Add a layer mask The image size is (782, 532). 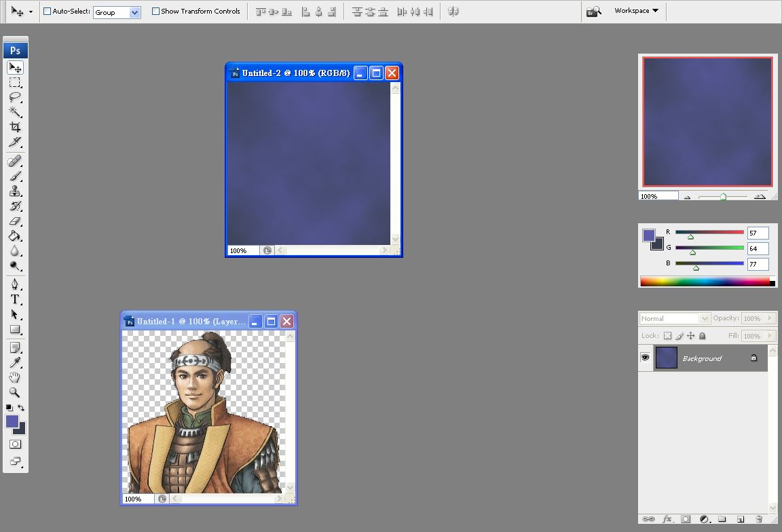(686, 519)
